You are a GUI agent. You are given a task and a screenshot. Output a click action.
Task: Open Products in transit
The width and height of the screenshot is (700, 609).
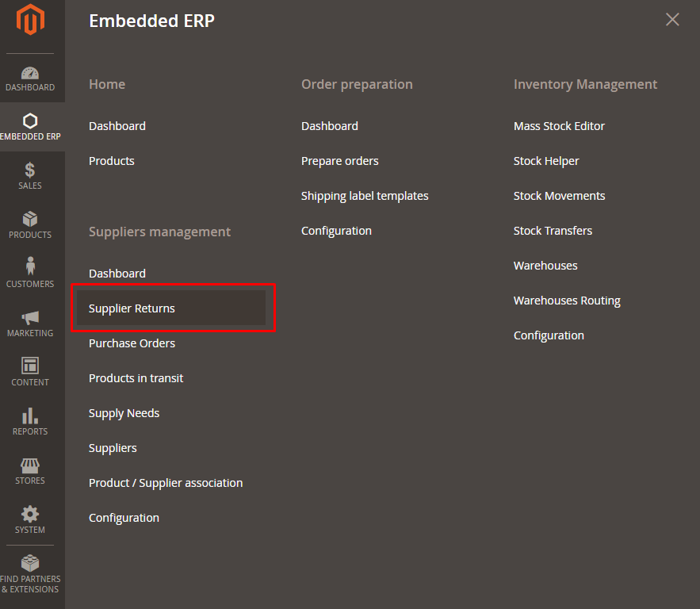[136, 378]
